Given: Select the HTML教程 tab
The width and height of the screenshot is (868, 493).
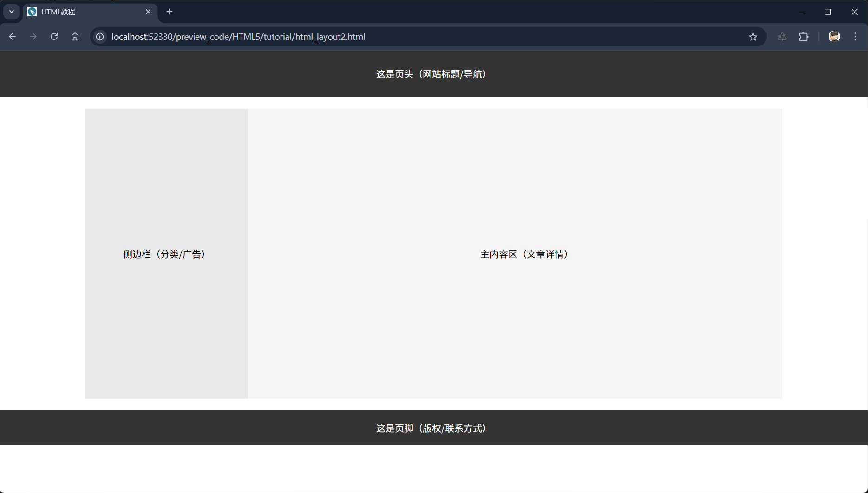Looking at the screenshot, I should (84, 12).
